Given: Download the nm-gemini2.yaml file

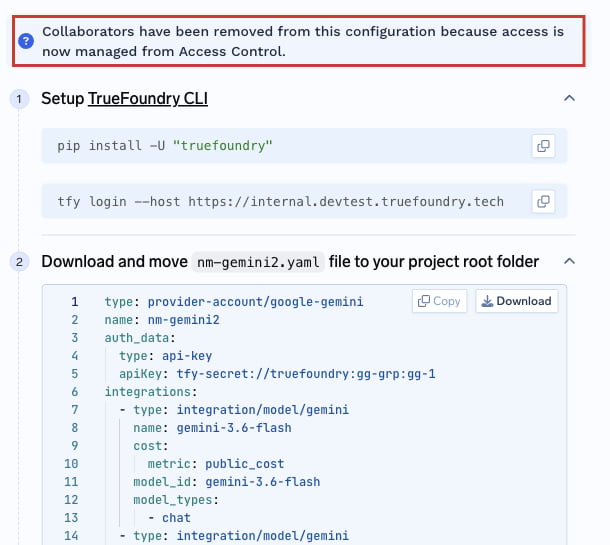Looking at the screenshot, I should (x=517, y=301).
